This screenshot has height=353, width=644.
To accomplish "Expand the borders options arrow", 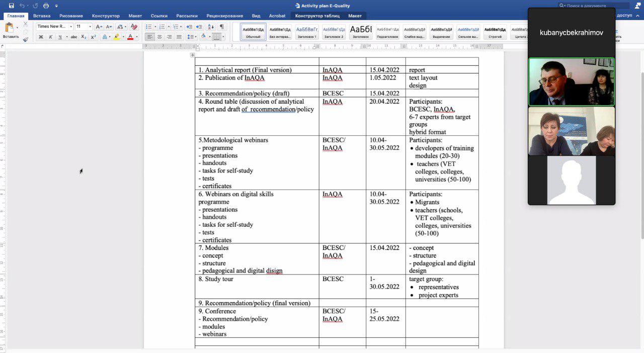I will [224, 37].
